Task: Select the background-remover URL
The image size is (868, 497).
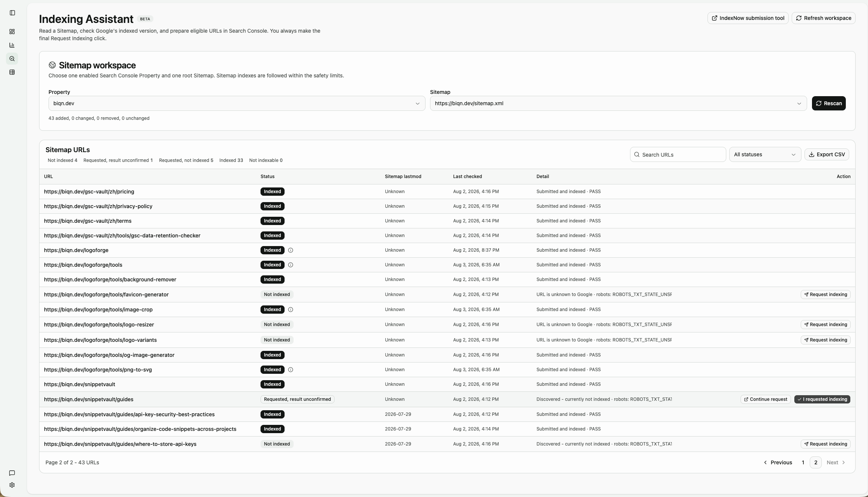Action: pos(110,279)
